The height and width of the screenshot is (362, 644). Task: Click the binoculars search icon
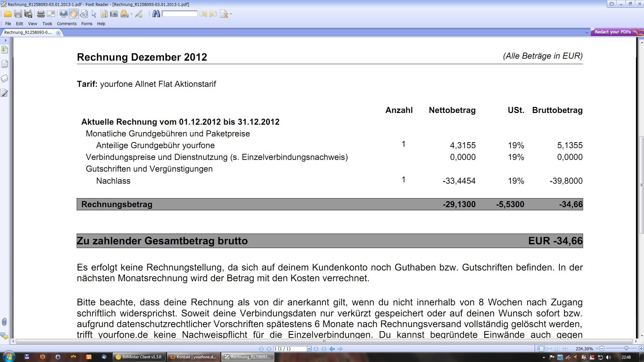tap(156, 14)
